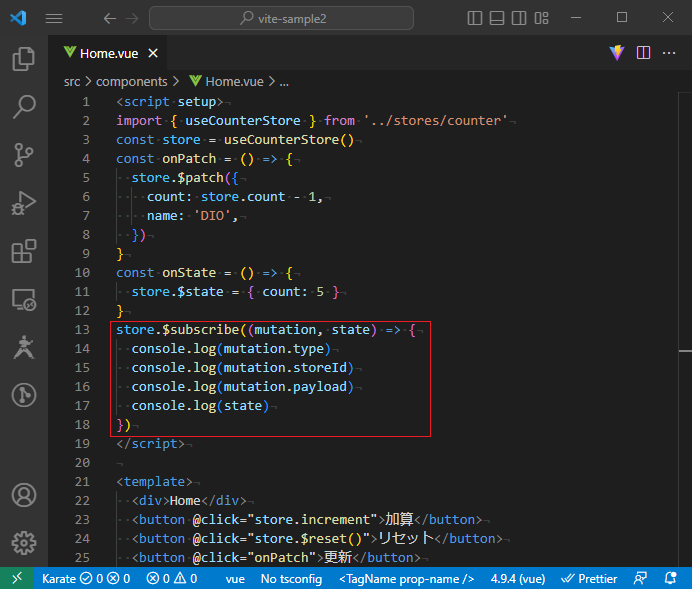
Task: Click TagName prop-name casing status item
Action: [406, 578]
